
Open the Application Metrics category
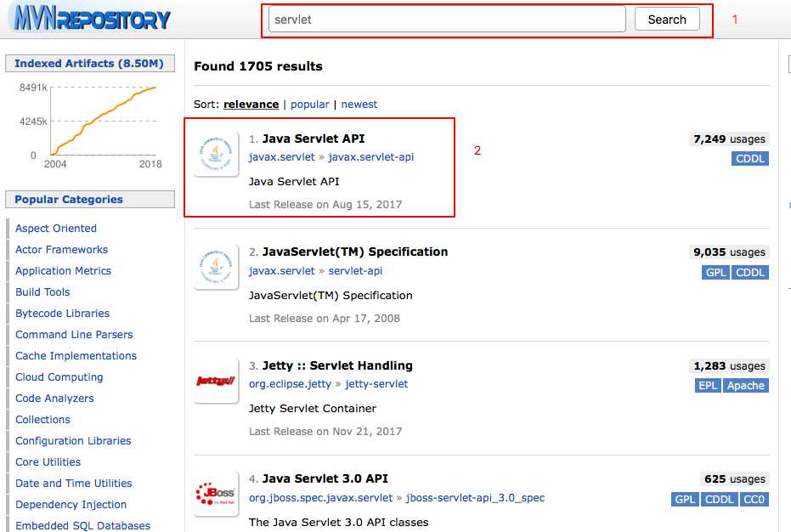click(63, 270)
